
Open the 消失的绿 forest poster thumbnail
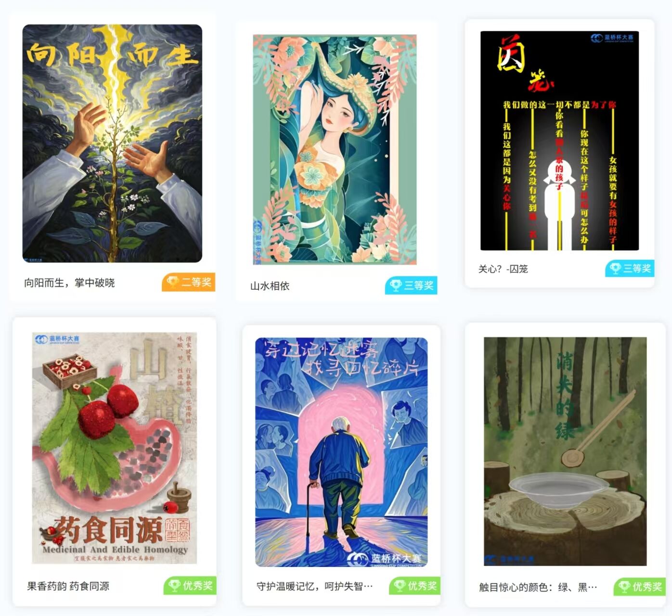(x=565, y=451)
